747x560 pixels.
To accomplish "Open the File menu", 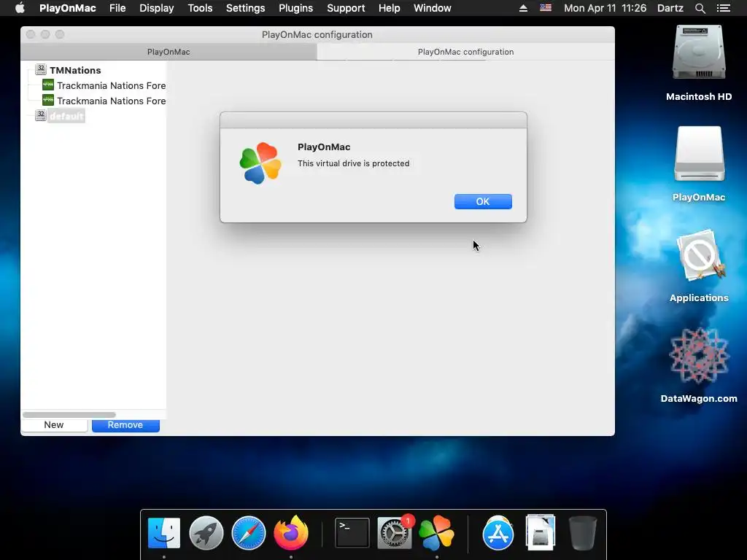I will click(117, 8).
